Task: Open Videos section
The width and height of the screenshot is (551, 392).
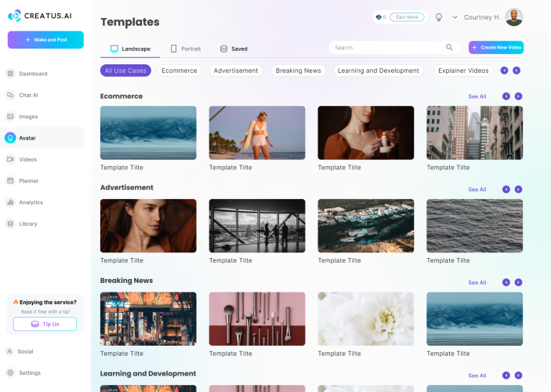Action: (x=21, y=159)
